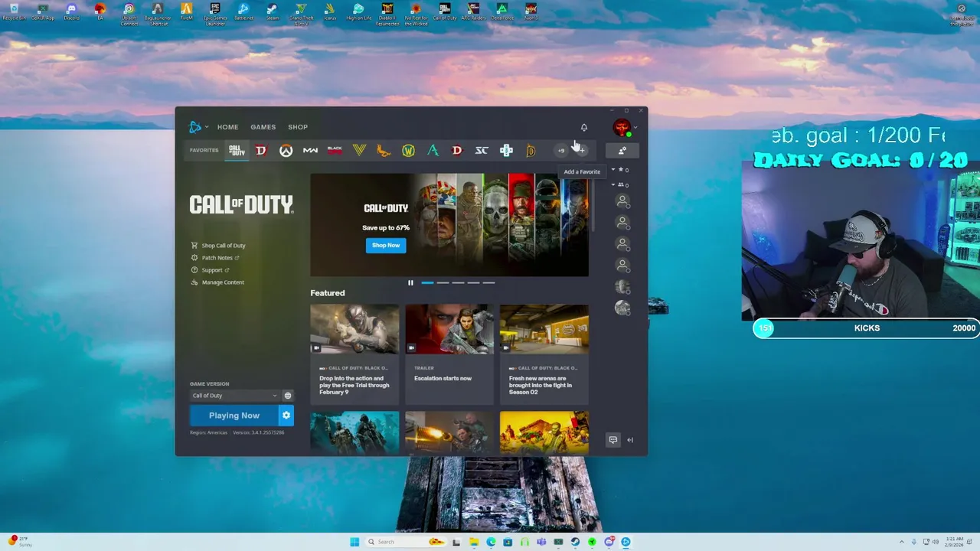Open the Support link
The image size is (980, 551).
click(211, 270)
